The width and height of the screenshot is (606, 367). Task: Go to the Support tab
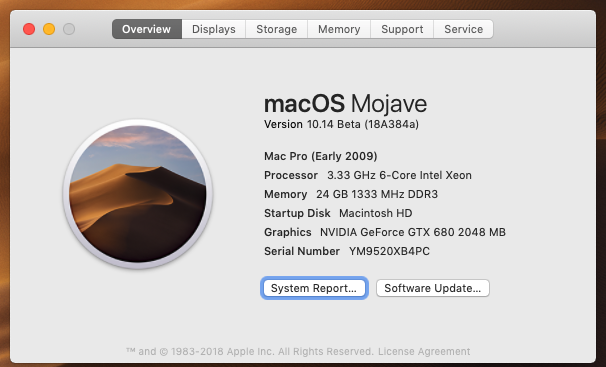coord(402,29)
